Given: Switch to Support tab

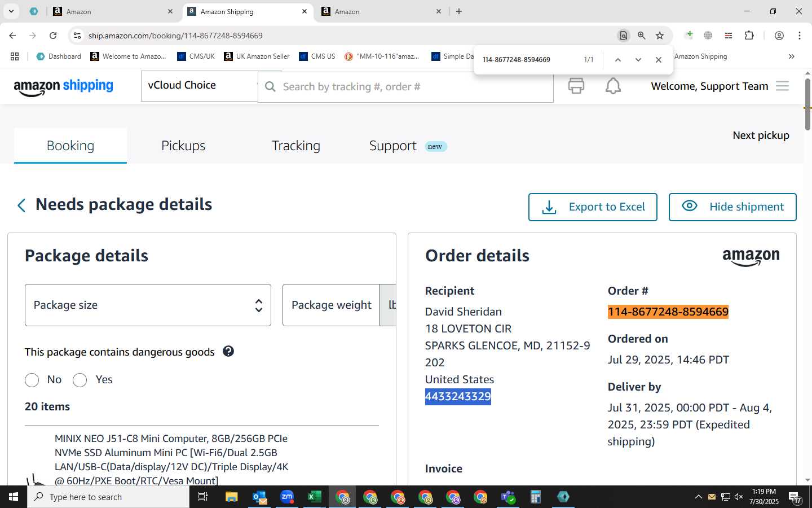Looking at the screenshot, I should (x=393, y=146).
